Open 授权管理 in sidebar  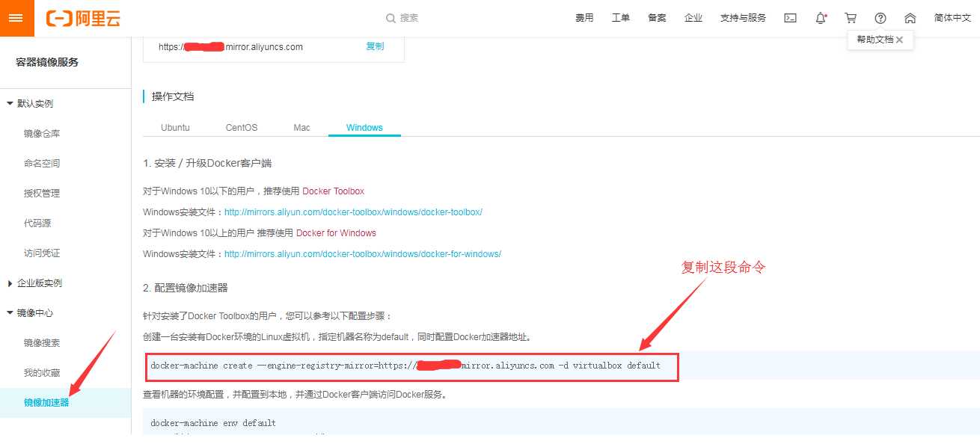pyautogui.click(x=42, y=193)
